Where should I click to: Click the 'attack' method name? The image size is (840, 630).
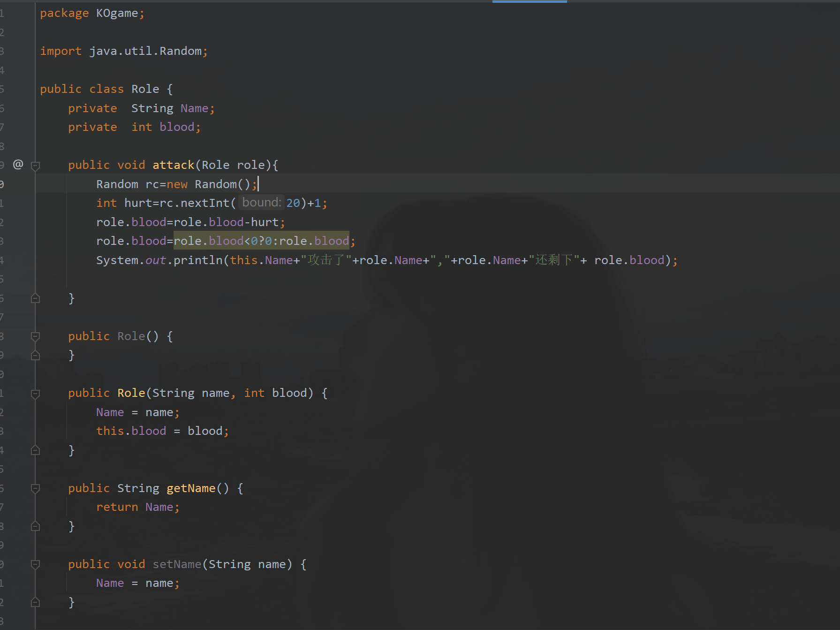click(x=174, y=165)
